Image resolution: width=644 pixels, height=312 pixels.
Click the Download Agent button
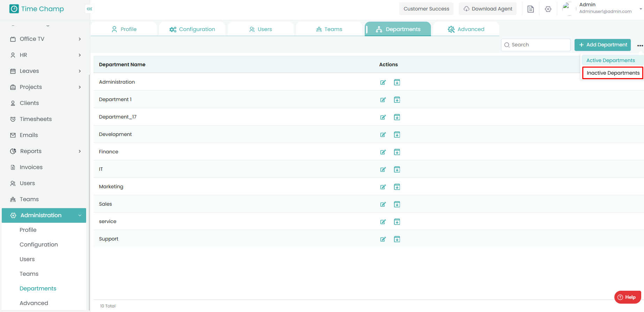click(488, 9)
